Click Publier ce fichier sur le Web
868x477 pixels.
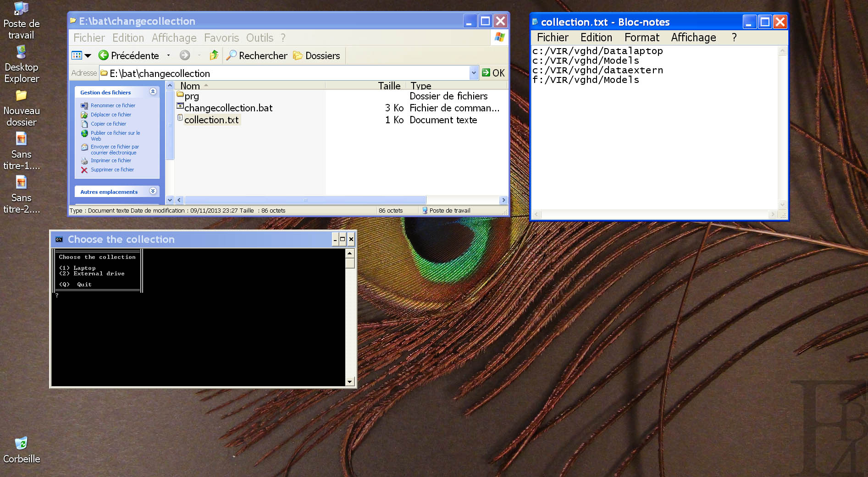(x=115, y=136)
